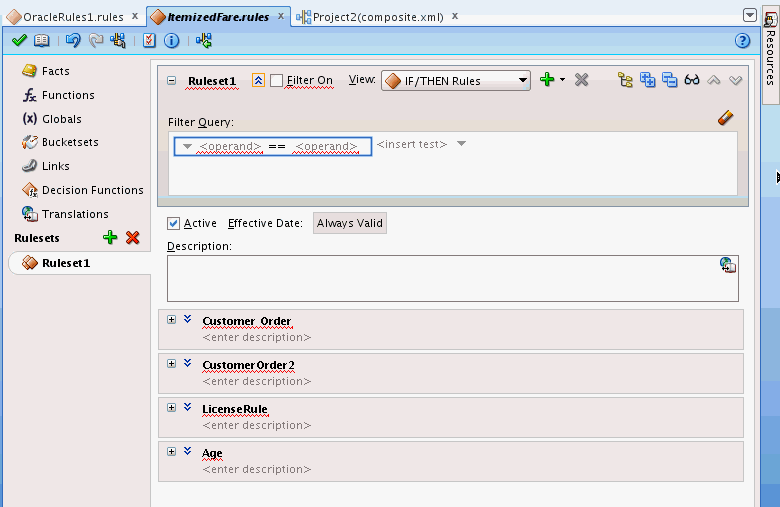This screenshot has height=507, width=780.
Task: Open the IF/THEN Rules view dropdown
Action: pos(456,81)
